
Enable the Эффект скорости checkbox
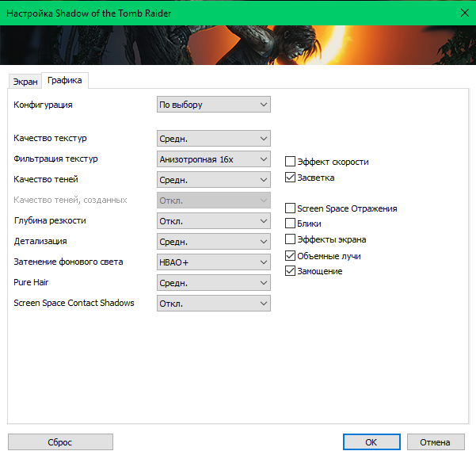click(290, 162)
